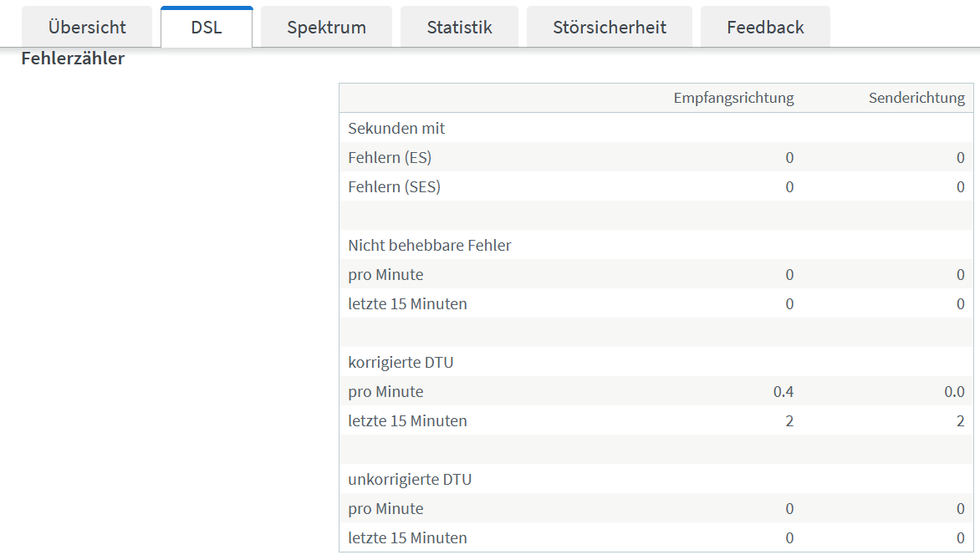Click the Empfangsrichtung column header

click(x=734, y=98)
